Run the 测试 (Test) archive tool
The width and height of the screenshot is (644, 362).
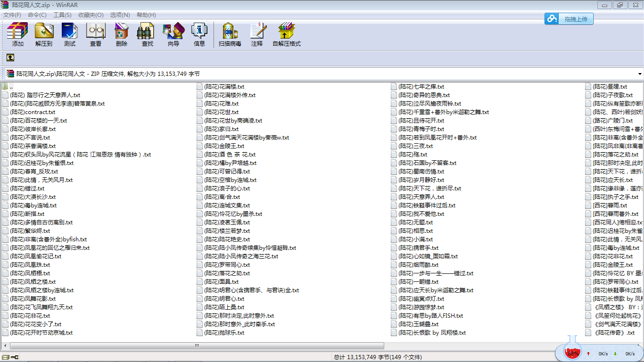70,34
